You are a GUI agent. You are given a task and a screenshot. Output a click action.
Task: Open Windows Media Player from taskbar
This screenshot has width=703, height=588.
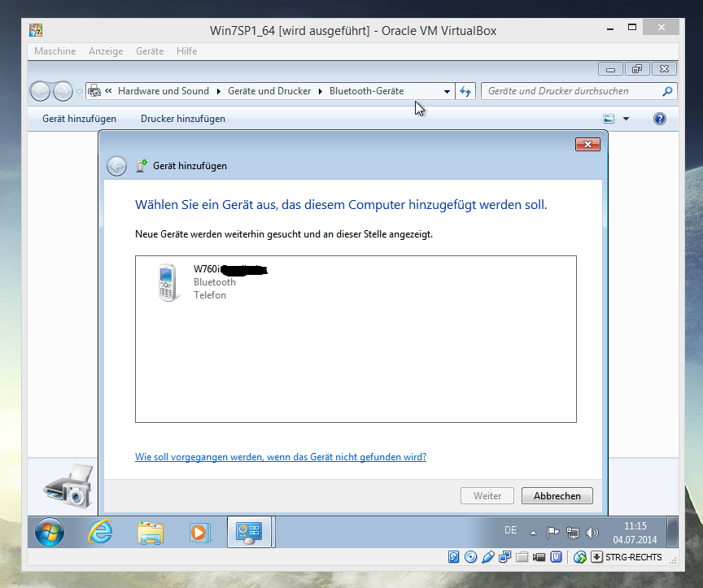pos(199,533)
